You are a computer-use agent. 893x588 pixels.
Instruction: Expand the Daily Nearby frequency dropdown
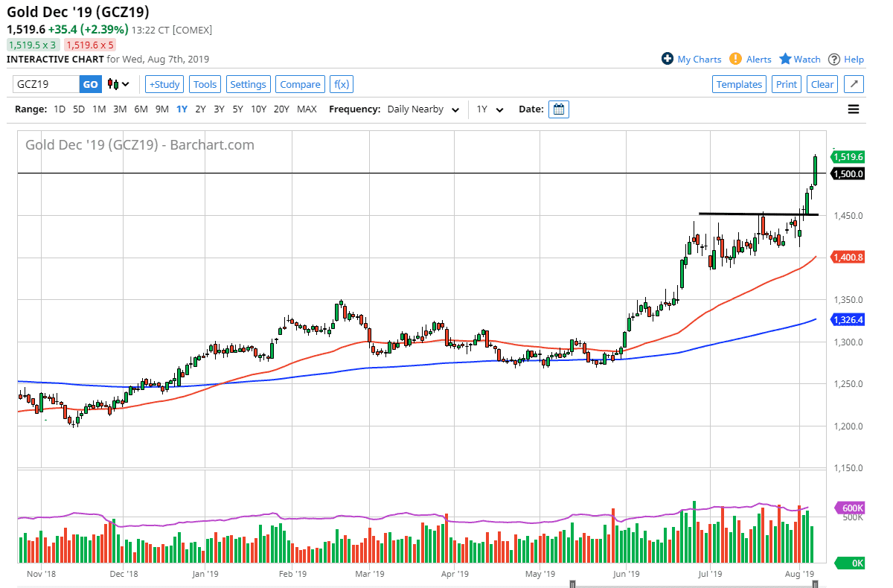tap(423, 109)
